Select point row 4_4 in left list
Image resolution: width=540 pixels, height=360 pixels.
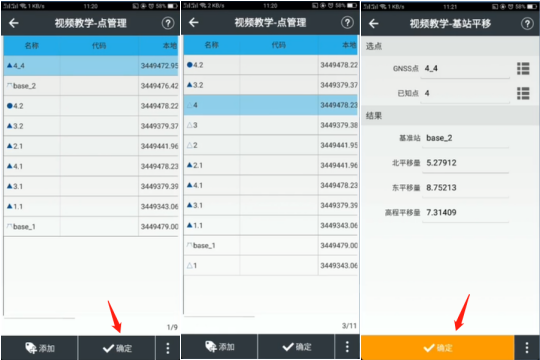coord(91,65)
